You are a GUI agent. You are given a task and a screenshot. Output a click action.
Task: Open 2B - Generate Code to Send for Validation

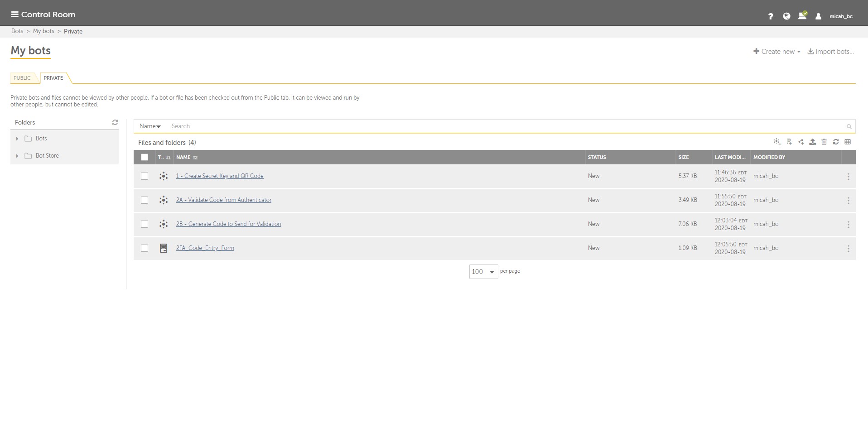228,224
